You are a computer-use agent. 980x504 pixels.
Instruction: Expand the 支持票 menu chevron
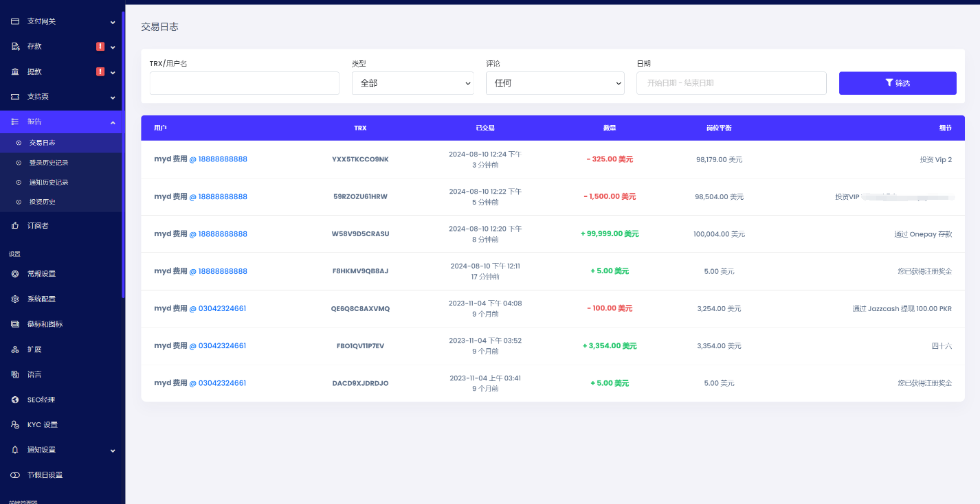(x=113, y=98)
